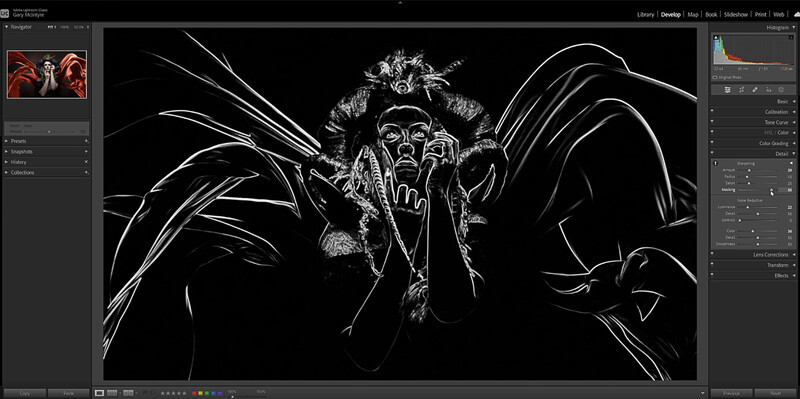Click the Sharpening Amount slider
Viewport: 800px width, 399px height.
757,170
